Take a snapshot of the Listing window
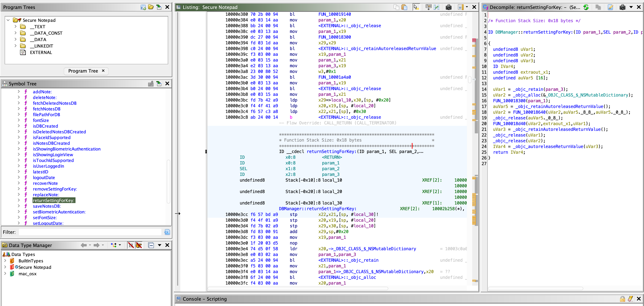644x306 pixels. tap(449, 7)
